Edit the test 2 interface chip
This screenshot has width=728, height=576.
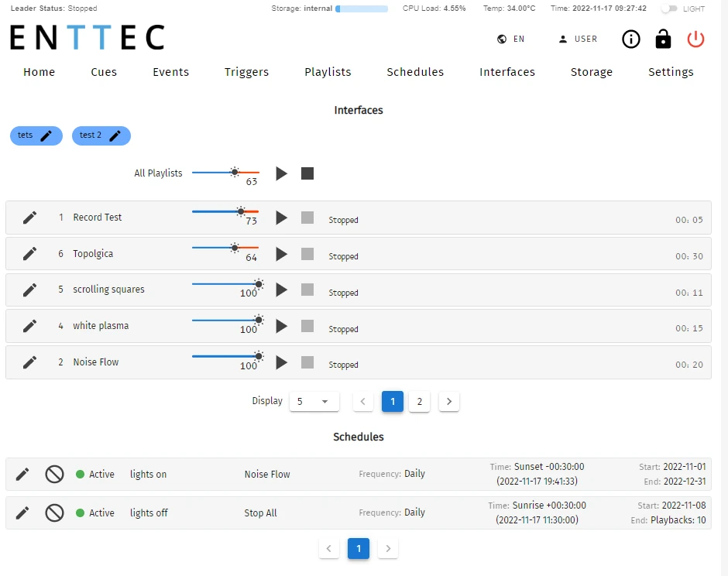[115, 135]
